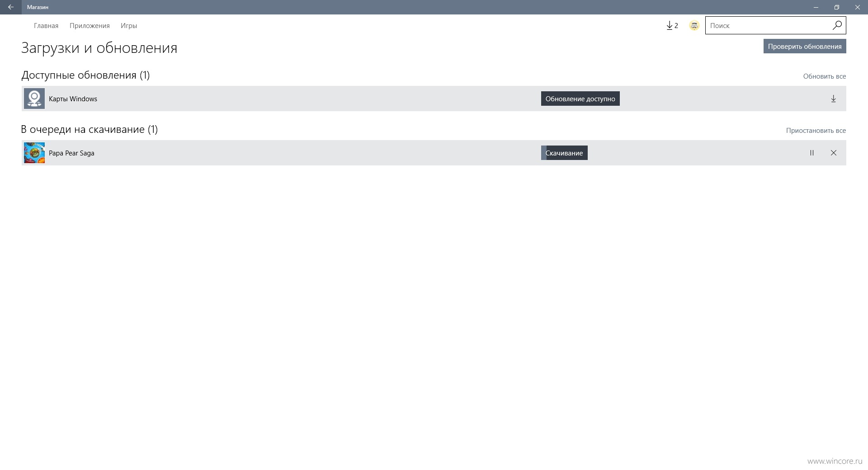Switch to the Главная tab
Image resolution: width=868 pixels, height=470 pixels.
46,26
